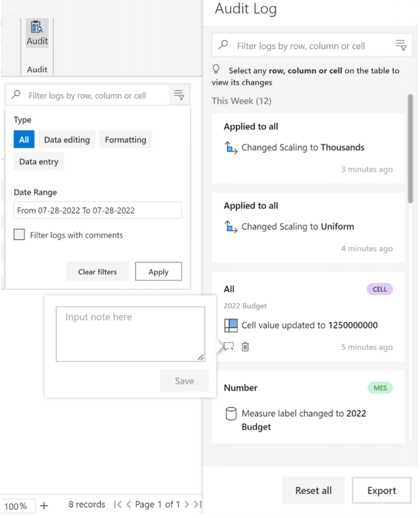Click the magnifier in the Audit Log search bar

223,45
